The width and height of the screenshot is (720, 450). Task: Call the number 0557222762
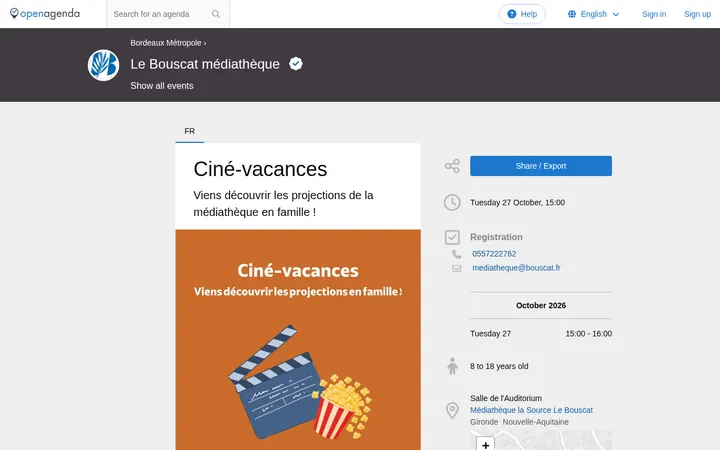coord(494,254)
